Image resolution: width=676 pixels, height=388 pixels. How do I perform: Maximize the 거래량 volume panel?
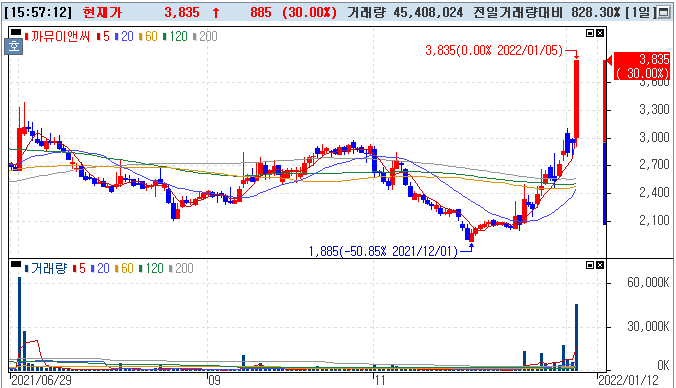pos(590,265)
